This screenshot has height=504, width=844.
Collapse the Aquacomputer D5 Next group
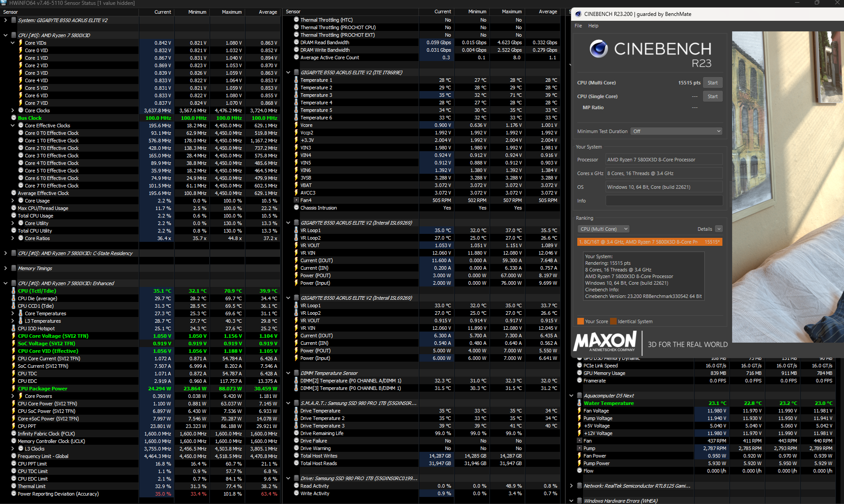572,396
